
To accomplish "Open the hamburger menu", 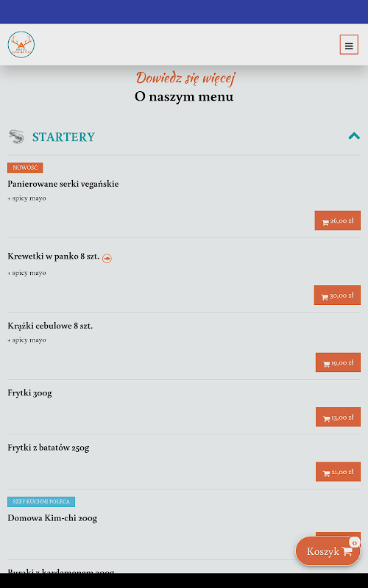I will pyautogui.click(x=349, y=45).
